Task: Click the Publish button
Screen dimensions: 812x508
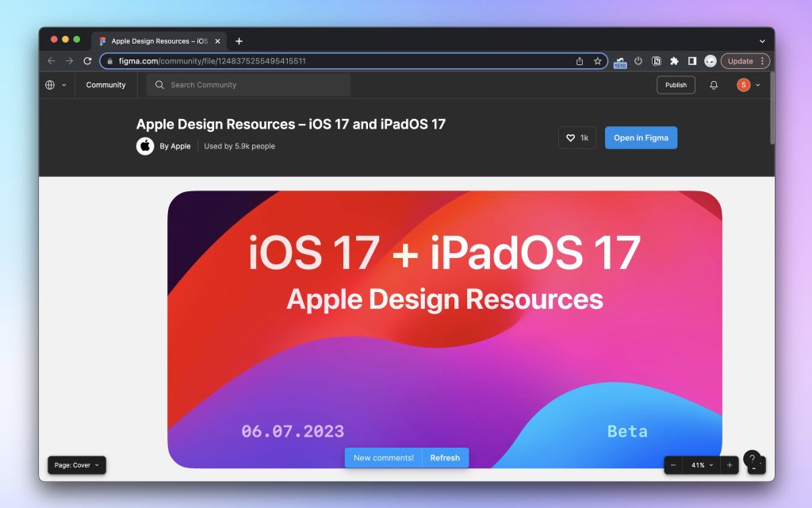Action: tap(676, 85)
